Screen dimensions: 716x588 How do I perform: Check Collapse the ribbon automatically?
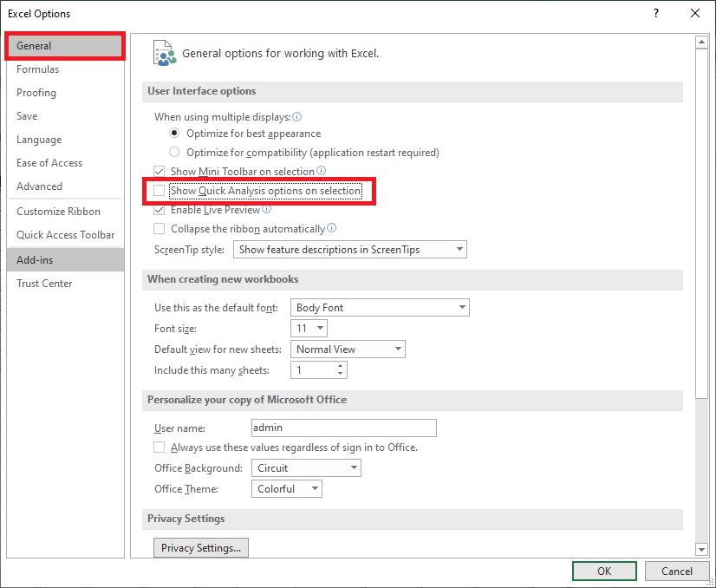tap(159, 228)
